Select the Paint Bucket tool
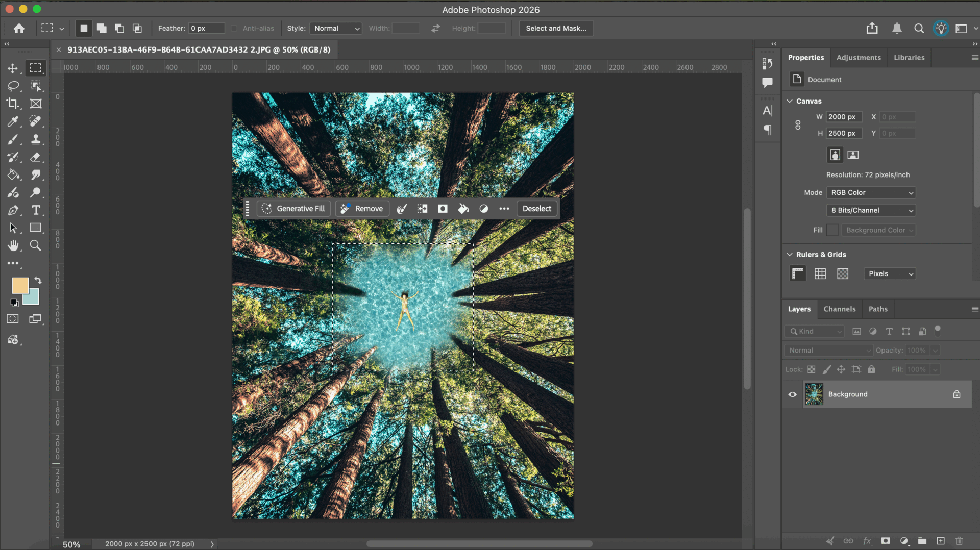980x550 pixels. (13, 175)
